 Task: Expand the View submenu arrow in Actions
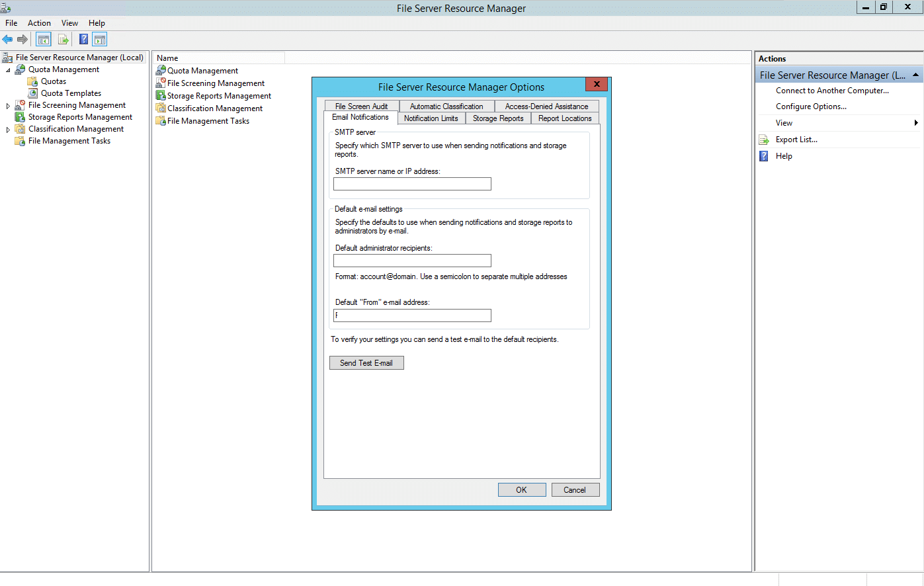916,123
